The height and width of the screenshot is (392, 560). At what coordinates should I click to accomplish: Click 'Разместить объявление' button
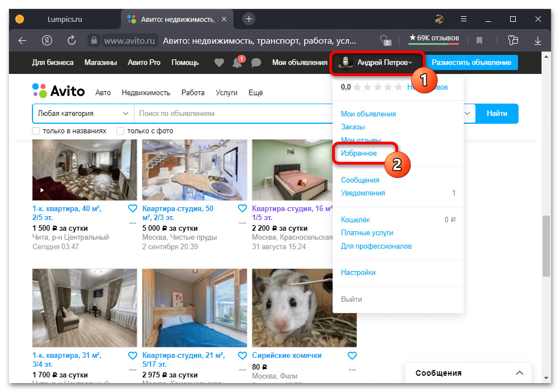471,63
